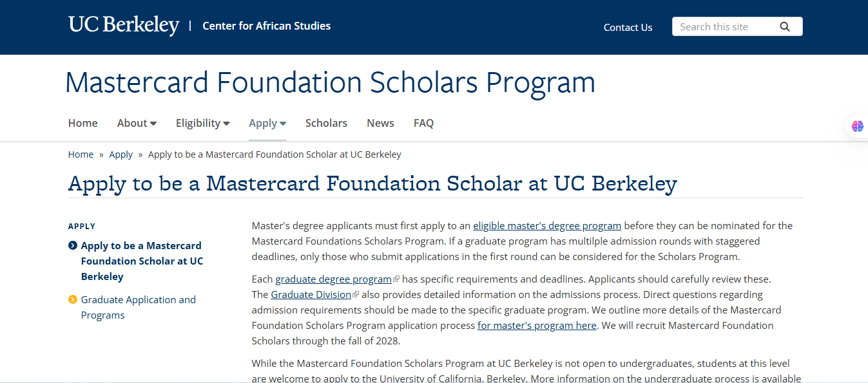Click the blue arrow beside the active sidebar item
The height and width of the screenshot is (383, 868).
coord(72,245)
